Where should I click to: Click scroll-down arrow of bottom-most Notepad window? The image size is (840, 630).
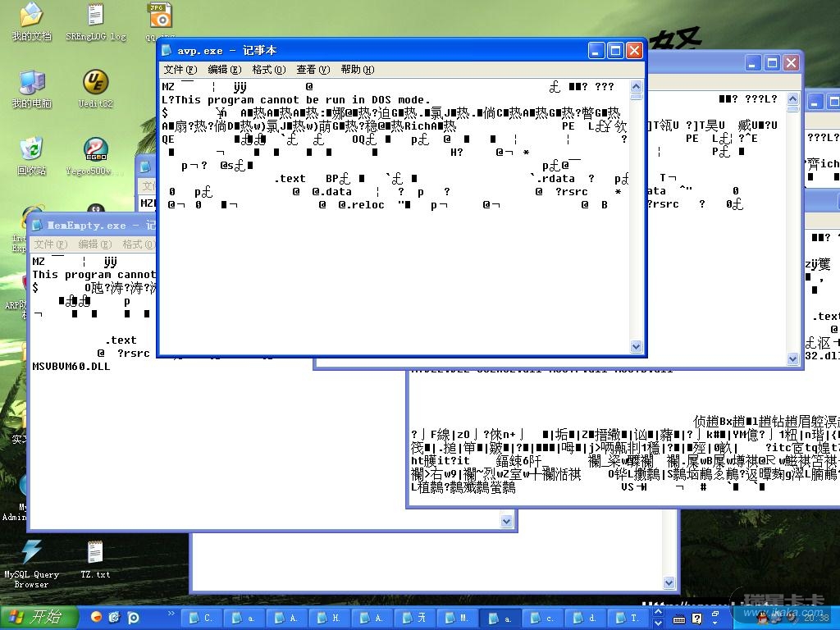[669, 582]
